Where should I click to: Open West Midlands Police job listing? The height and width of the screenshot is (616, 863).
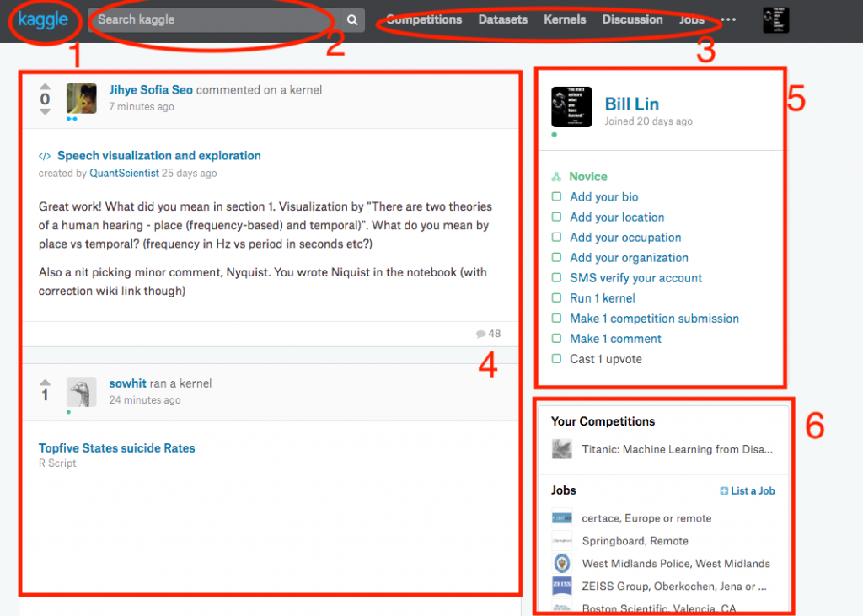click(676, 564)
